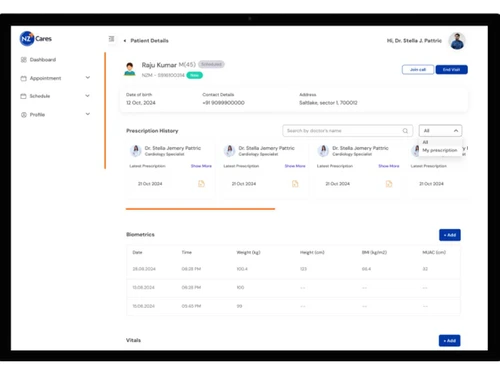
Task: Click first card's doctor avatar
Action: [136, 151]
